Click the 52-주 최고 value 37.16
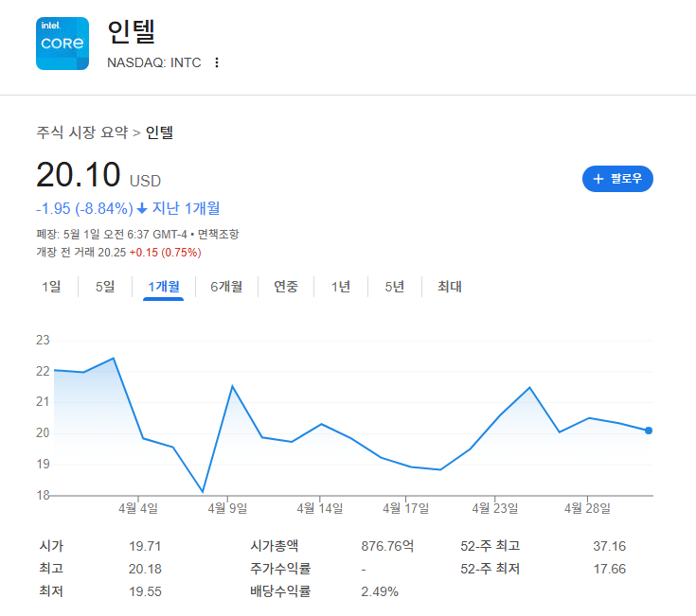This screenshot has width=696, height=616. coord(610,546)
